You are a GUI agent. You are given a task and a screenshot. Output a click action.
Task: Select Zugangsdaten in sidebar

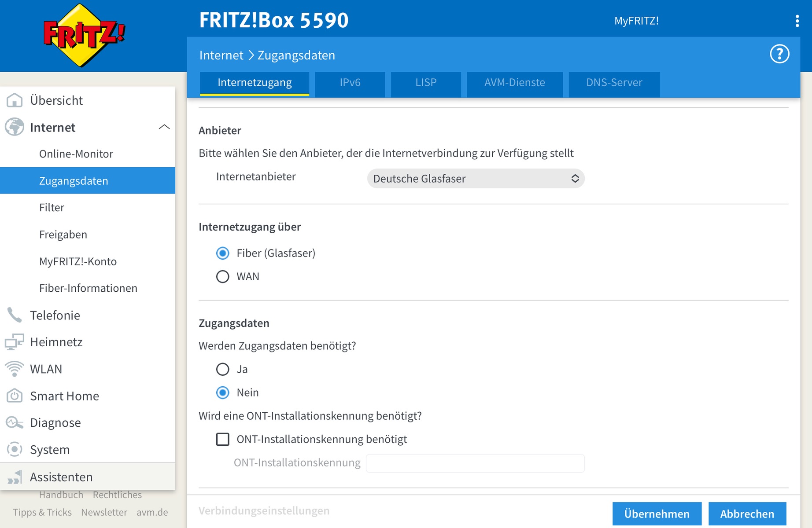[88, 180]
